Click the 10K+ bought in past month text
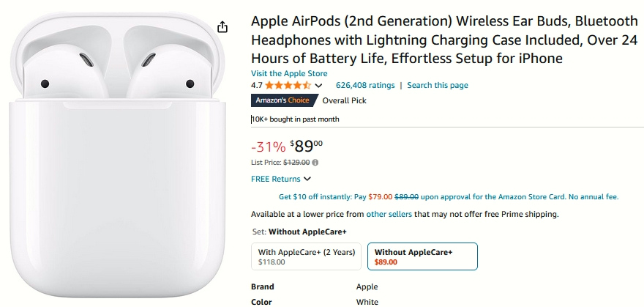 click(296, 119)
